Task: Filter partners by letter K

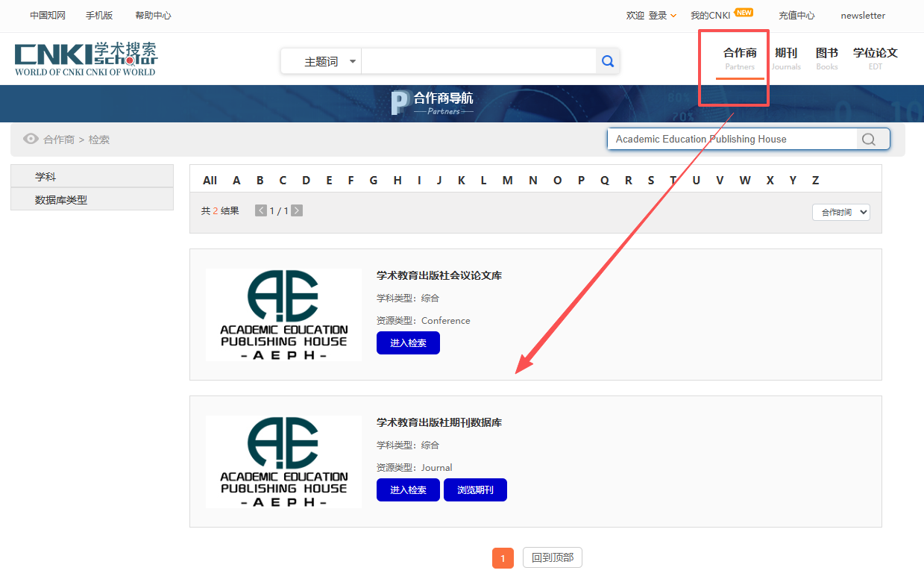Action: [462, 180]
